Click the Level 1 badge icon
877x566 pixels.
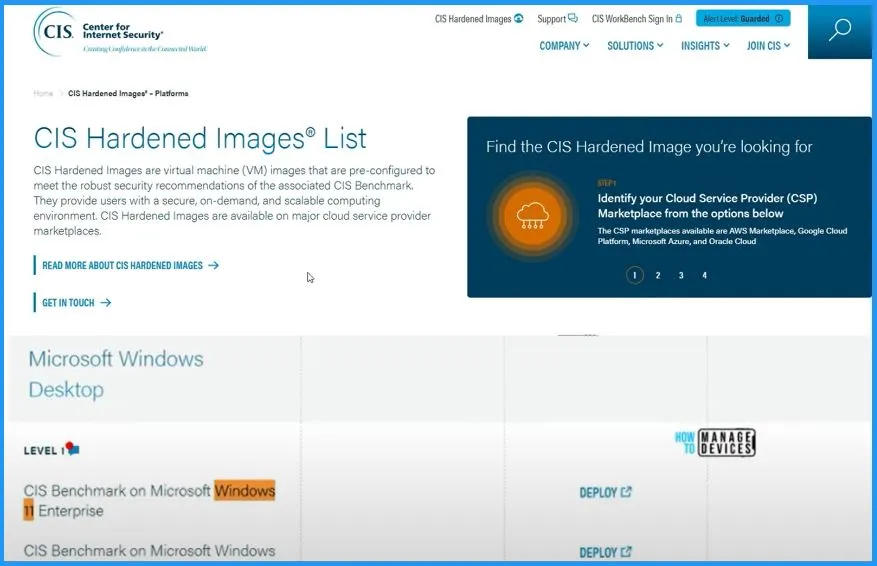(x=70, y=449)
